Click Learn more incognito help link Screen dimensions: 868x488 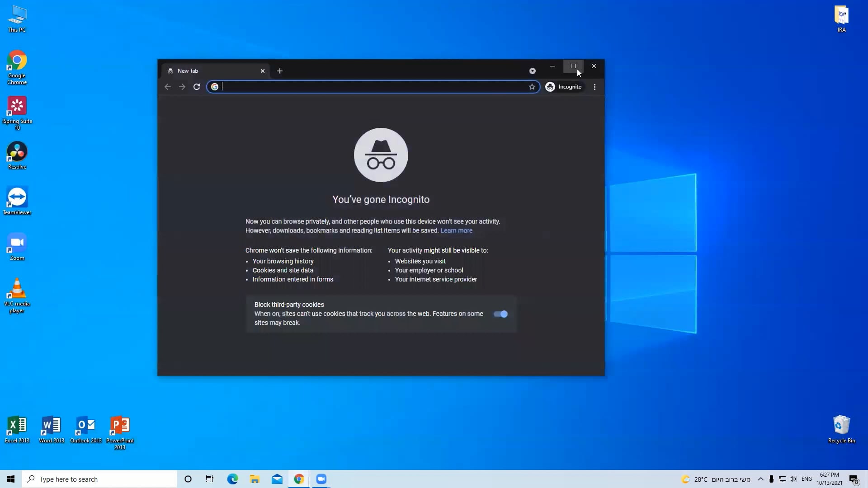click(457, 230)
